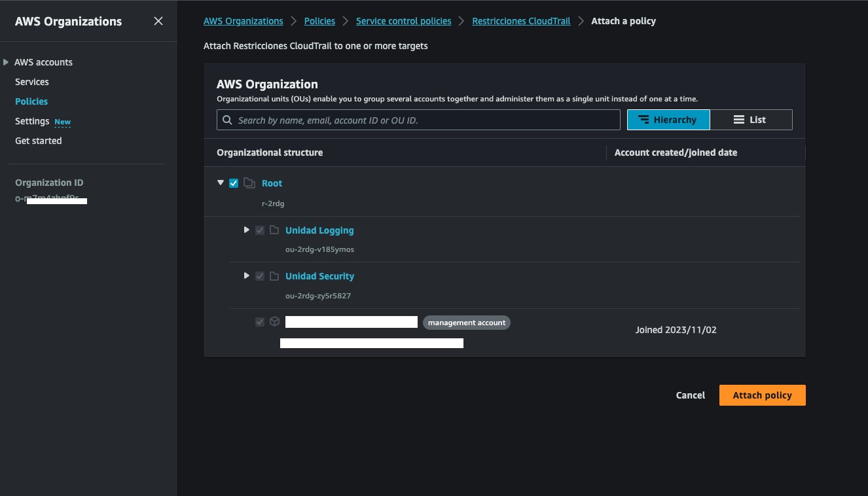Switch to List view

click(x=751, y=120)
